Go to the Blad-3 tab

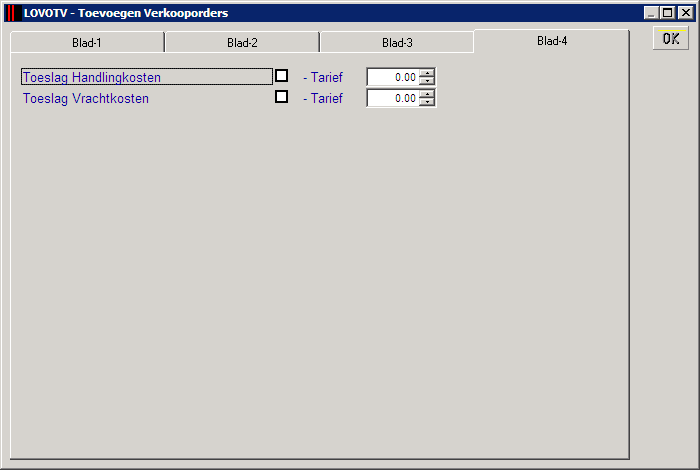tap(397, 42)
